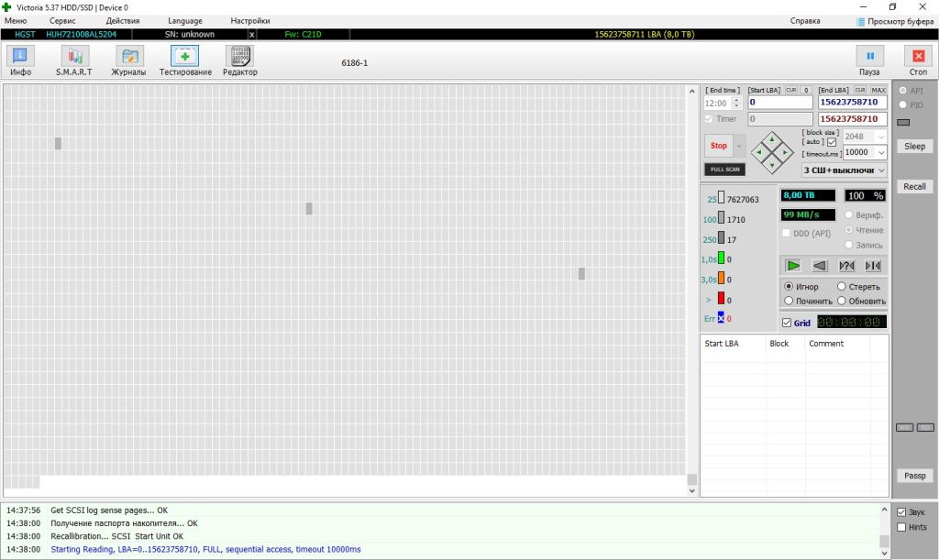
Task: Open the Настройки settings menu
Action: pos(250,21)
